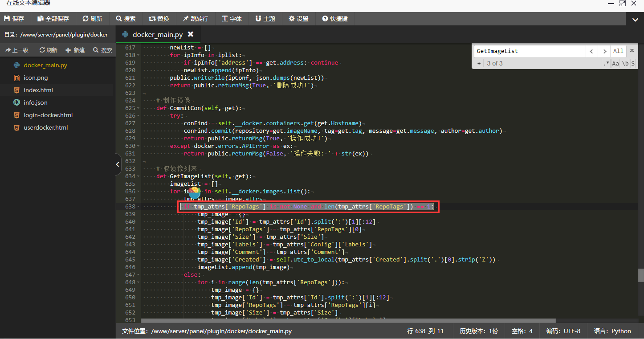The height and width of the screenshot is (339, 644).
Task: Click the 全部保存 save-all button
Action: [53, 19]
